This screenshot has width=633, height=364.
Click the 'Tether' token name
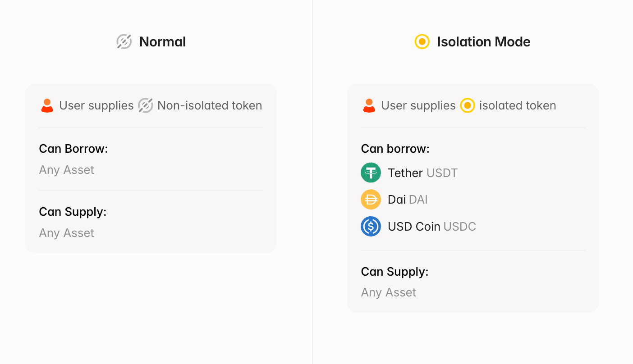tap(405, 173)
